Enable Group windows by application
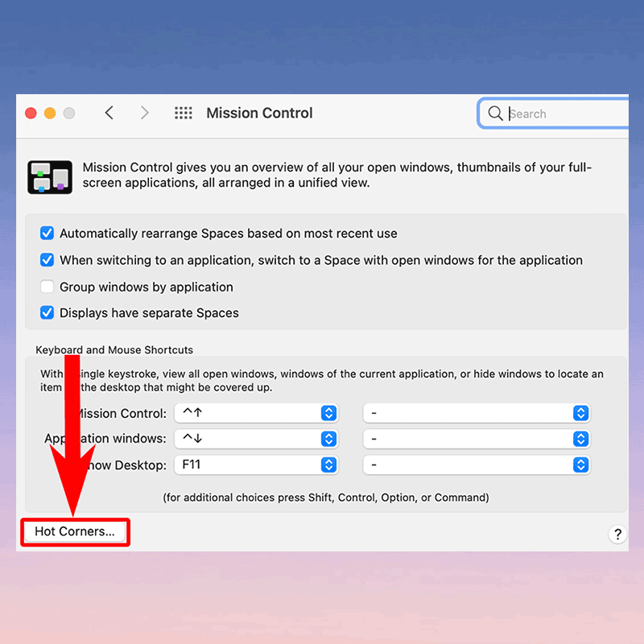The width and height of the screenshot is (644, 644). tap(47, 286)
